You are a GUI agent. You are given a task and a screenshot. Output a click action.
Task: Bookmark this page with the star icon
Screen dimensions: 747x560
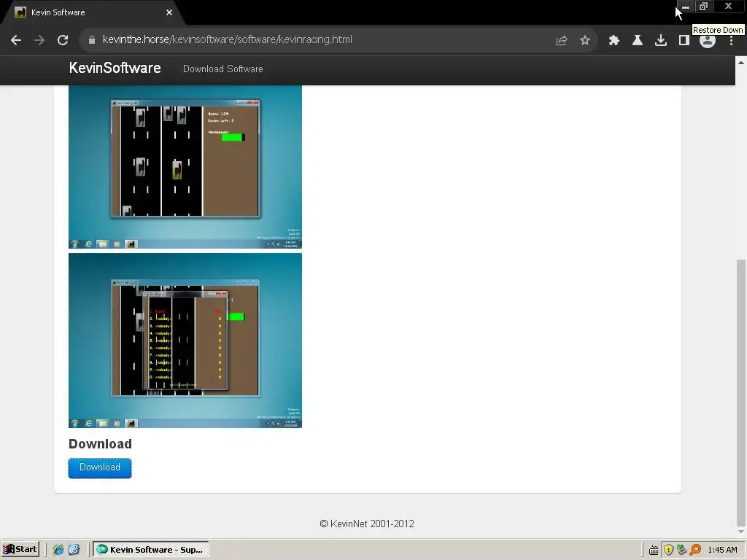click(585, 41)
